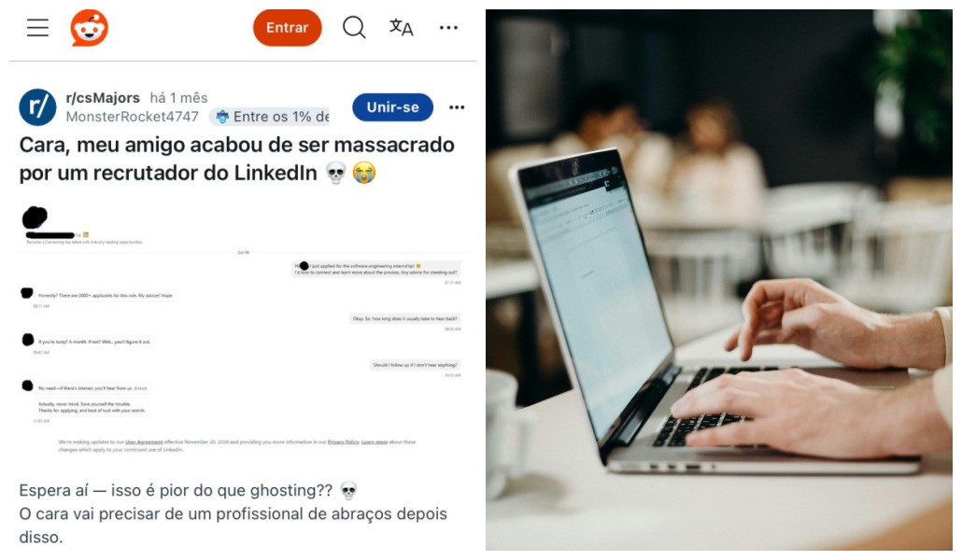This screenshot has height=560, width=962.
Task: Click the 'Entre os 1%' flair label
Action: 281,117
